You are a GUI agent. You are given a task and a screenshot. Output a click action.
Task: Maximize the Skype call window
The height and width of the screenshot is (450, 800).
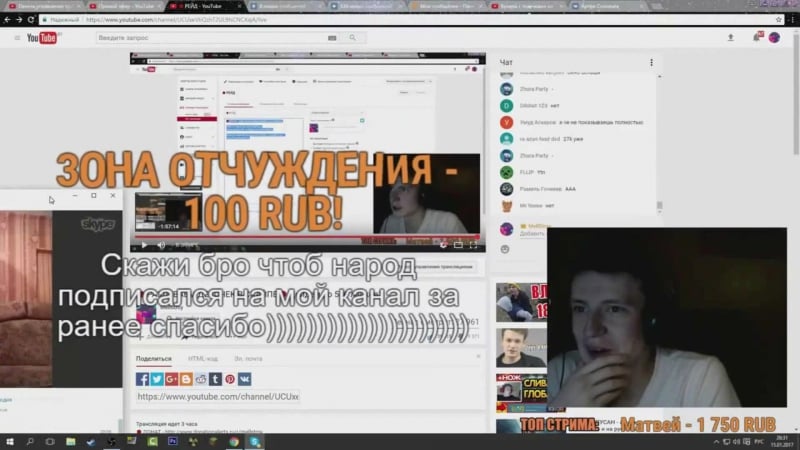click(x=94, y=195)
